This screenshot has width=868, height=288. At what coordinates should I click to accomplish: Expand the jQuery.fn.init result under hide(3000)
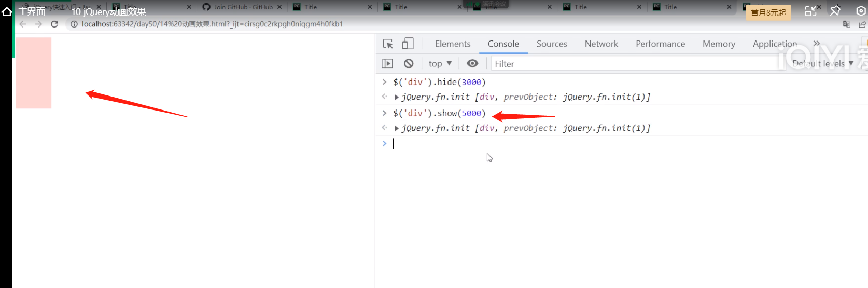coord(397,97)
